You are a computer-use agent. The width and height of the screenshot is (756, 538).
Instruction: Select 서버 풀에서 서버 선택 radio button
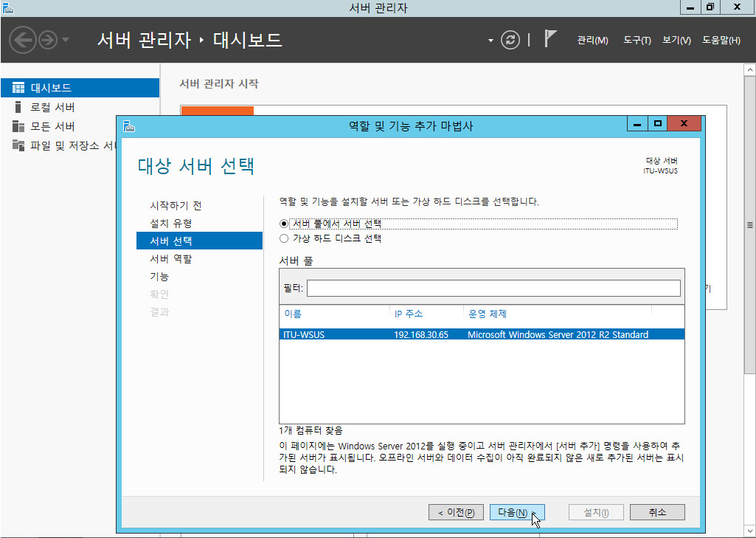click(x=284, y=223)
